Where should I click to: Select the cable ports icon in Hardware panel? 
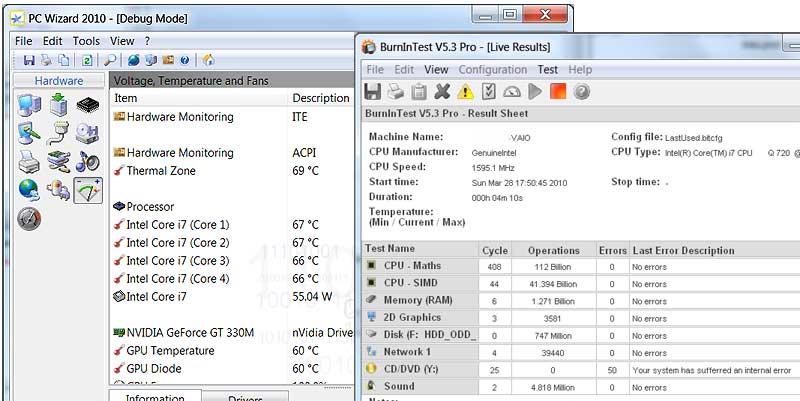[58, 134]
